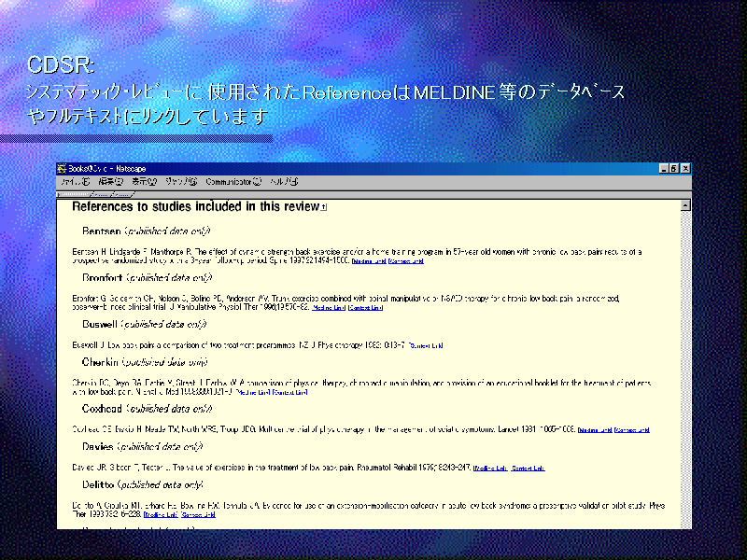Click the scrollbar up arrow button
This screenshot has width=747, height=560.
(686, 204)
